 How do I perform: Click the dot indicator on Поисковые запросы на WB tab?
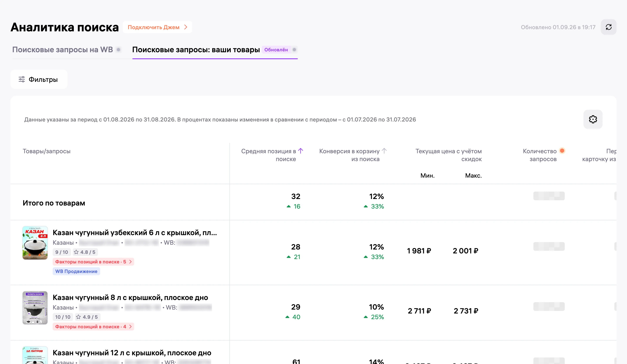[x=119, y=49]
